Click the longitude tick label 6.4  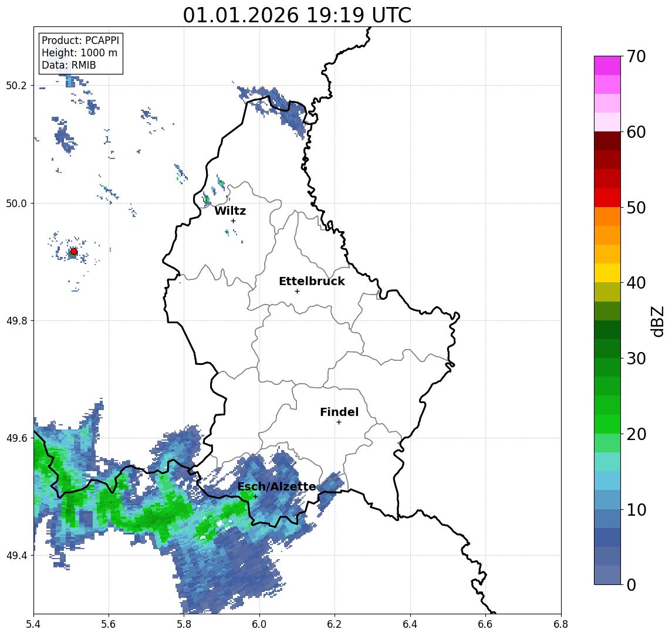coord(411,624)
